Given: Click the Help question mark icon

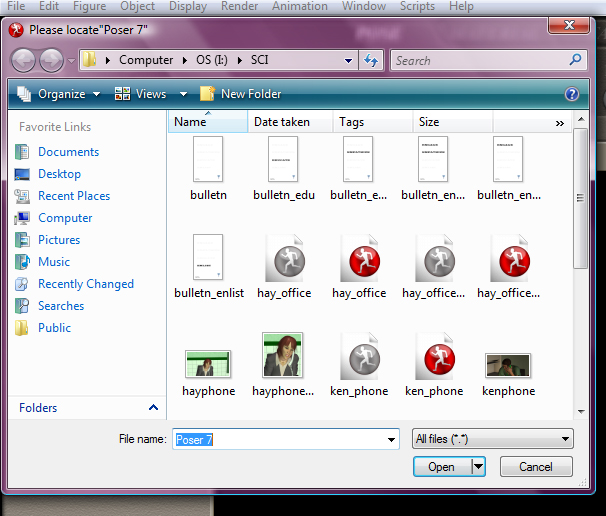Looking at the screenshot, I should tap(571, 94).
